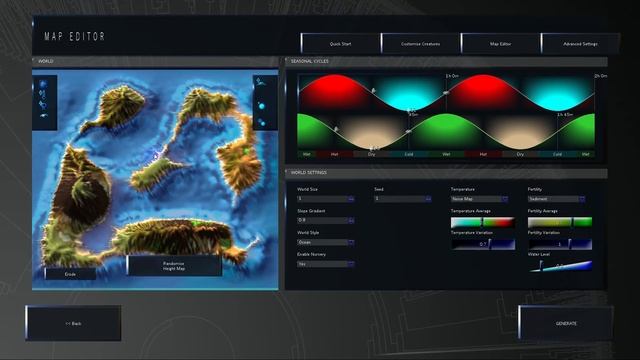Click the Fertility Average gradient slider
This screenshot has width=640, height=360.
tap(560, 222)
